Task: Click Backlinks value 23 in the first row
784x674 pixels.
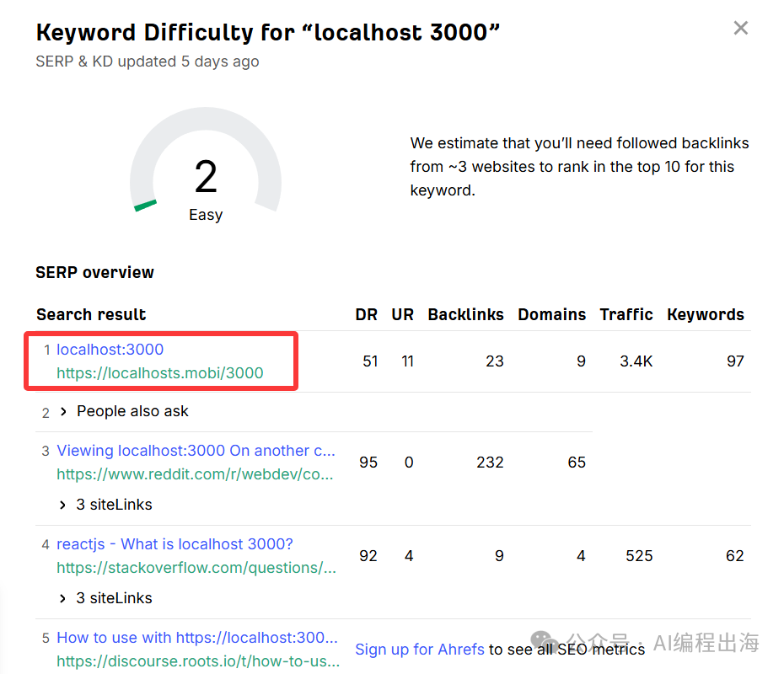Action: pyautogui.click(x=495, y=361)
